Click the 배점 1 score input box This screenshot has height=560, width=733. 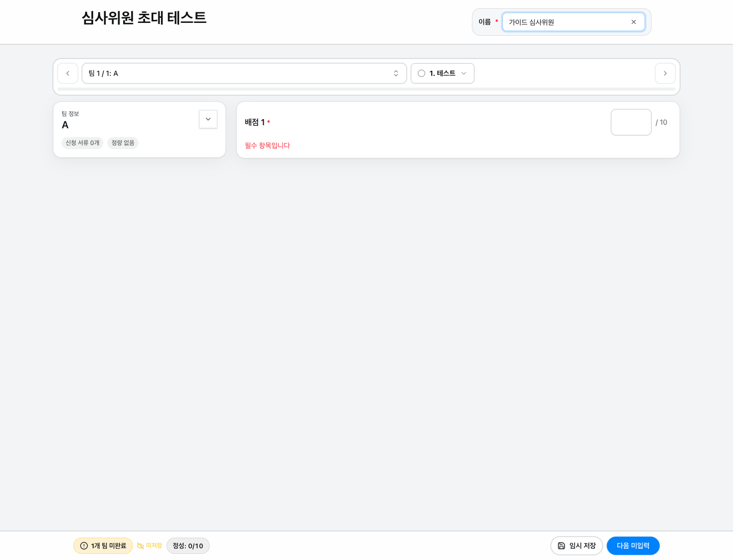tap(631, 122)
